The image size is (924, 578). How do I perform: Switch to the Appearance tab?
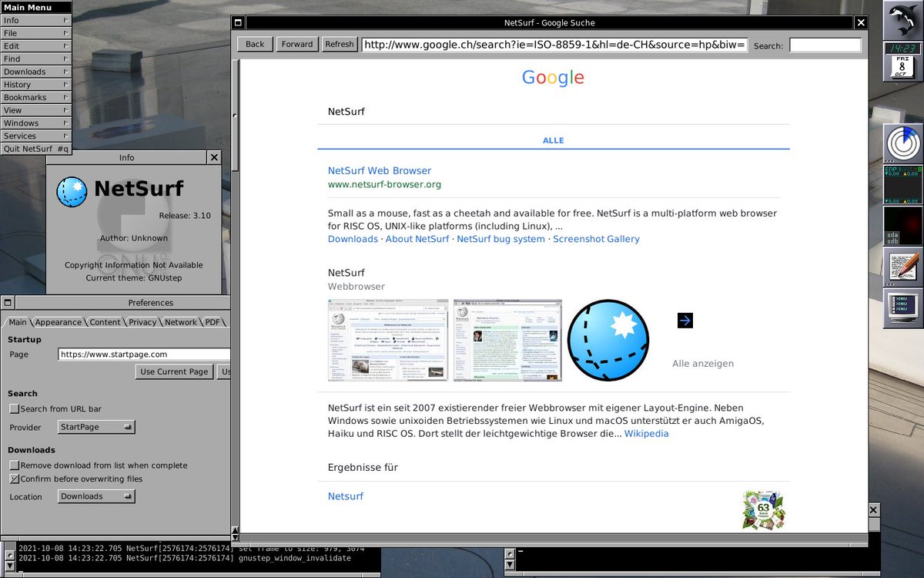pos(58,322)
